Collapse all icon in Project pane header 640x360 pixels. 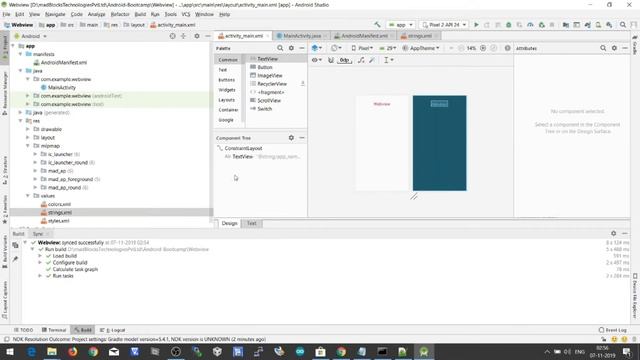[x=183, y=36]
